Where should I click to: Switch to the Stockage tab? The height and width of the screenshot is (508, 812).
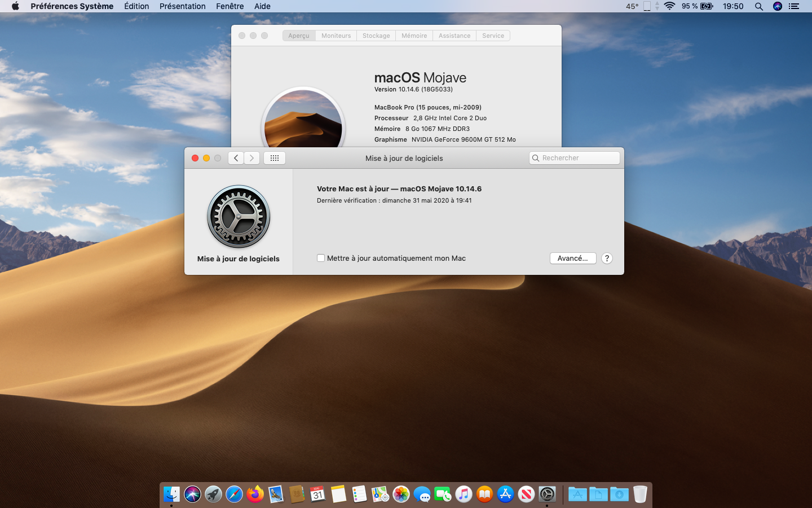[x=376, y=36]
